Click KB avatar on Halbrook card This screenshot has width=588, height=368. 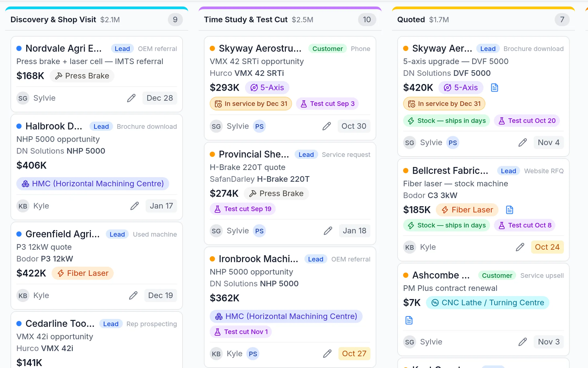point(23,206)
